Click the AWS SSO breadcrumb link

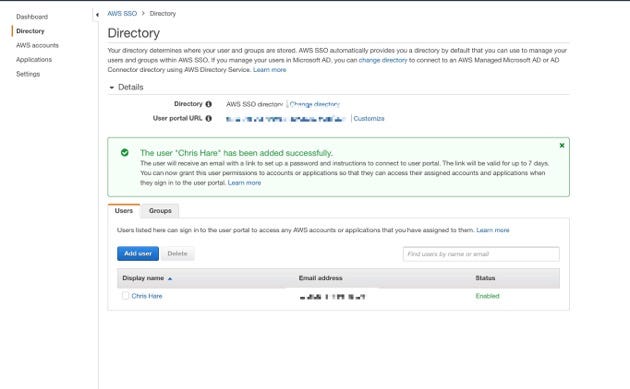pos(122,14)
